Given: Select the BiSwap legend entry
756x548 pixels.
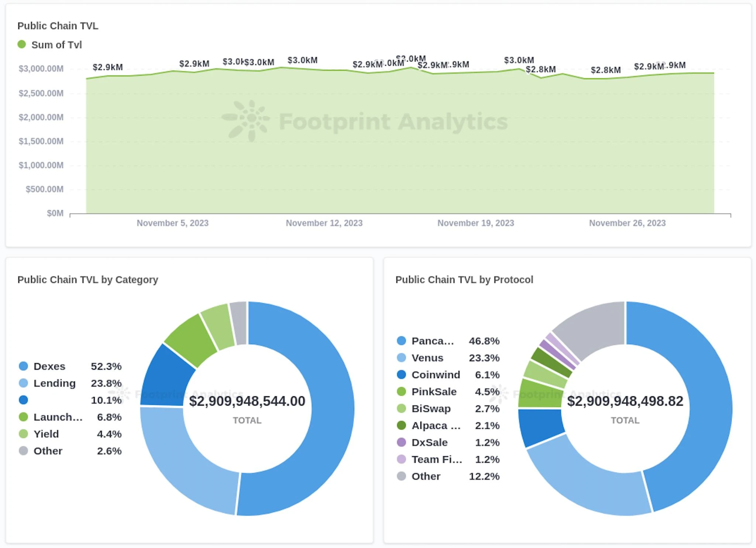Looking at the screenshot, I should 431,409.
